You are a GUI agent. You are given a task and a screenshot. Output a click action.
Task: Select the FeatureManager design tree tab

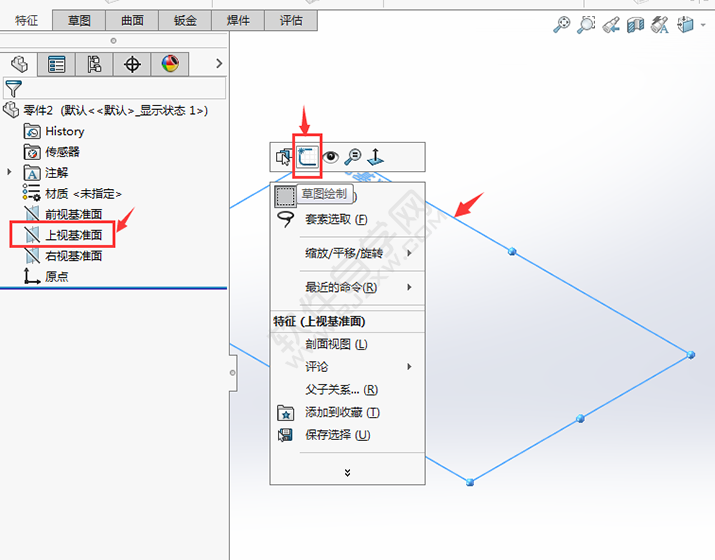coord(19,64)
